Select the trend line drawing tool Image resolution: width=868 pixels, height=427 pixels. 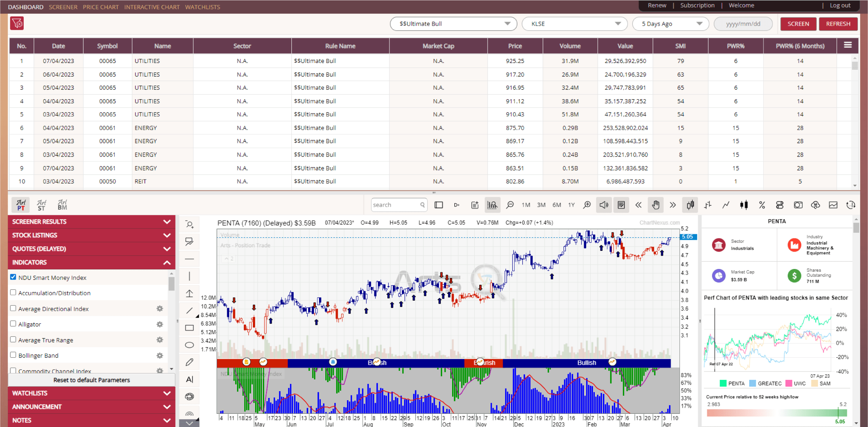click(x=189, y=310)
